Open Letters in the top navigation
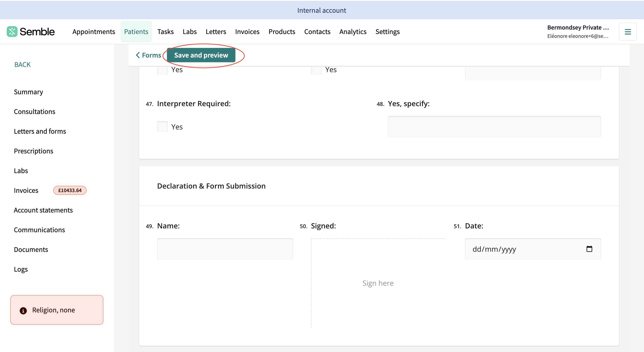The image size is (644, 352). 216,32
